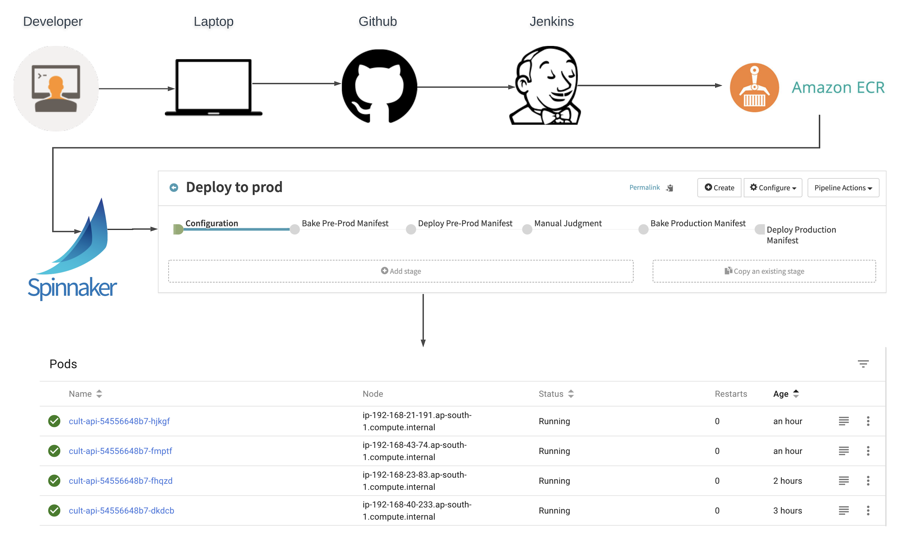Screen dimensions: 899x539
Task: Click node ip-192-168-21-191 cell
Action: coord(417,421)
